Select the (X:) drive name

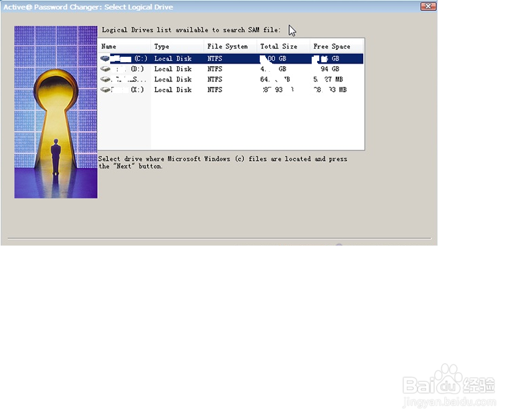tap(137, 90)
